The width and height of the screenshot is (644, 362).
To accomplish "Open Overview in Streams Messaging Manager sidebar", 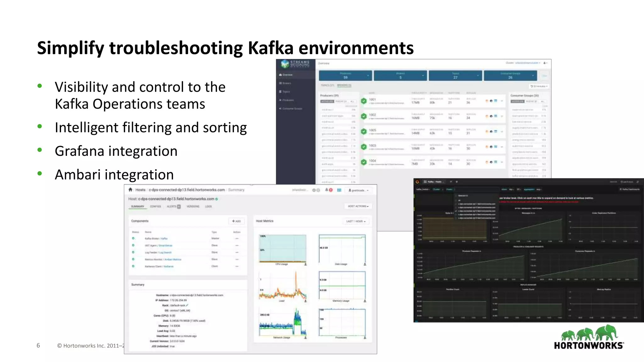I will tap(286, 75).
